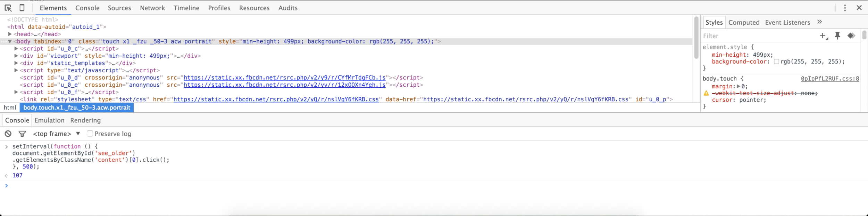The height and width of the screenshot is (216, 868).
Task: Select the DOCTYPE html row
Action: click(33, 19)
